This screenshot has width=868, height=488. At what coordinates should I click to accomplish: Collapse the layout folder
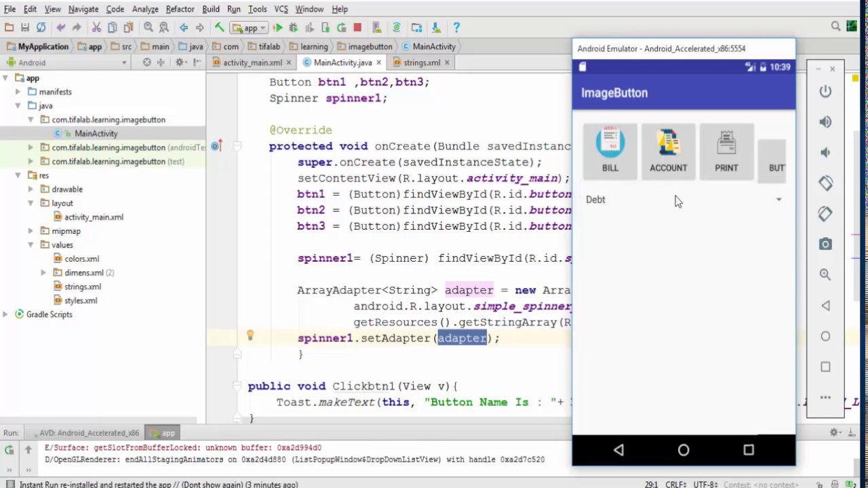pyautogui.click(x=31, y=203)
